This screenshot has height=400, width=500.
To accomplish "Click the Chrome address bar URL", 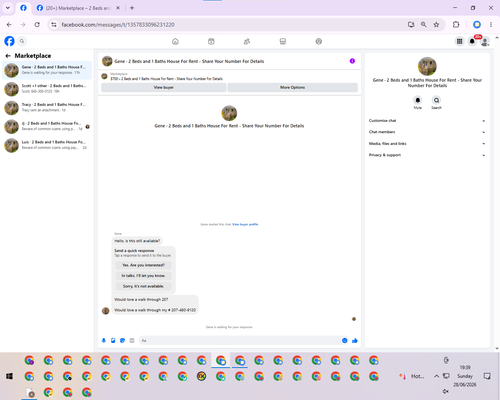I will tap(118, 25).
